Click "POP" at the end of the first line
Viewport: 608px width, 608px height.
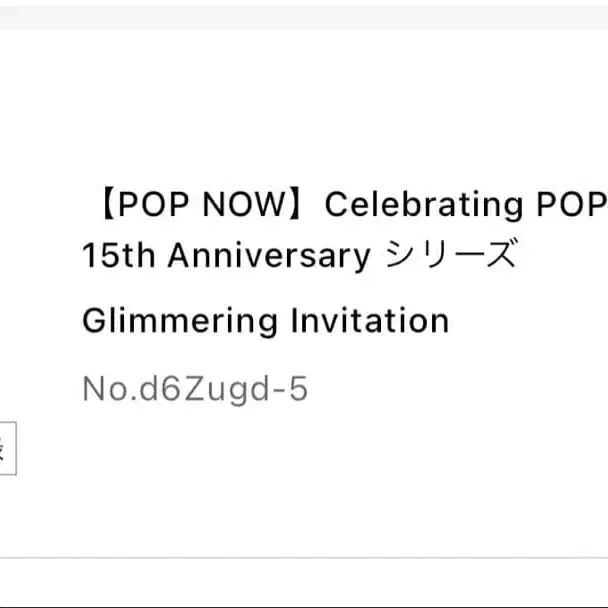pyautogui.click(x=568, y=205)
